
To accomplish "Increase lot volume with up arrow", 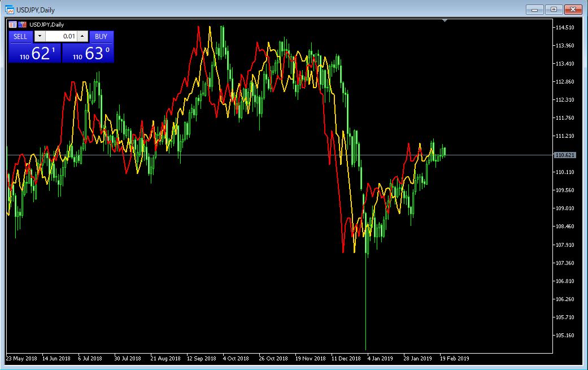I will click(82, 36).
